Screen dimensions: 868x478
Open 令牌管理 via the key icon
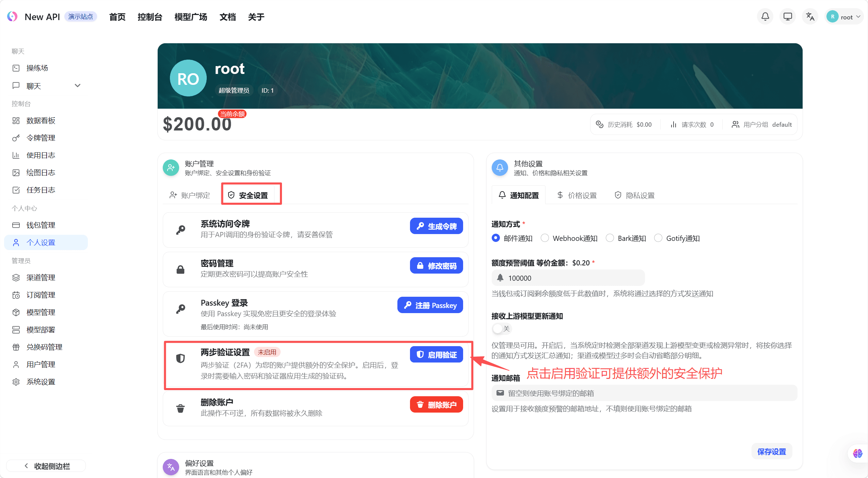pyautogui.click(x=16, y=138)
